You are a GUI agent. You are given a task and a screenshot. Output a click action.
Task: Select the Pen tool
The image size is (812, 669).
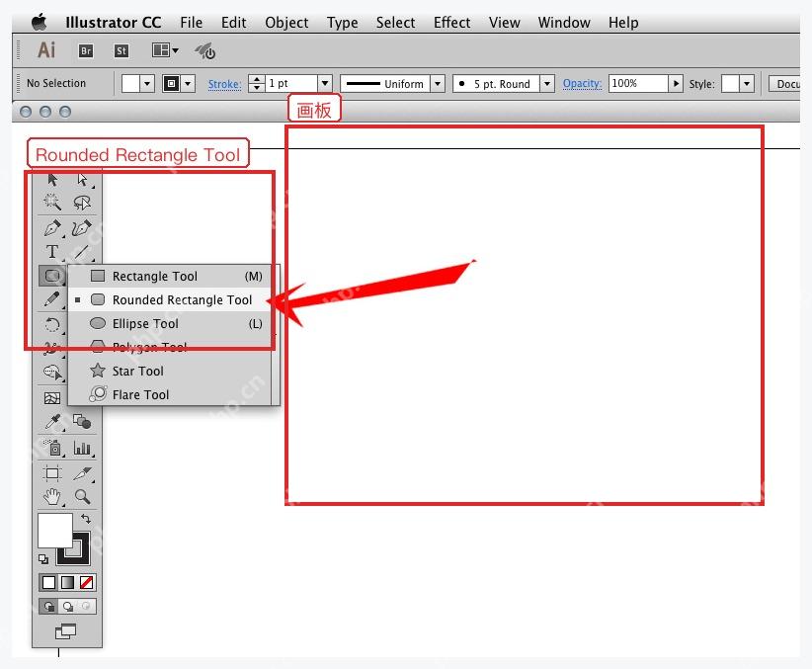pyautogui.click(x=52, y=227)
